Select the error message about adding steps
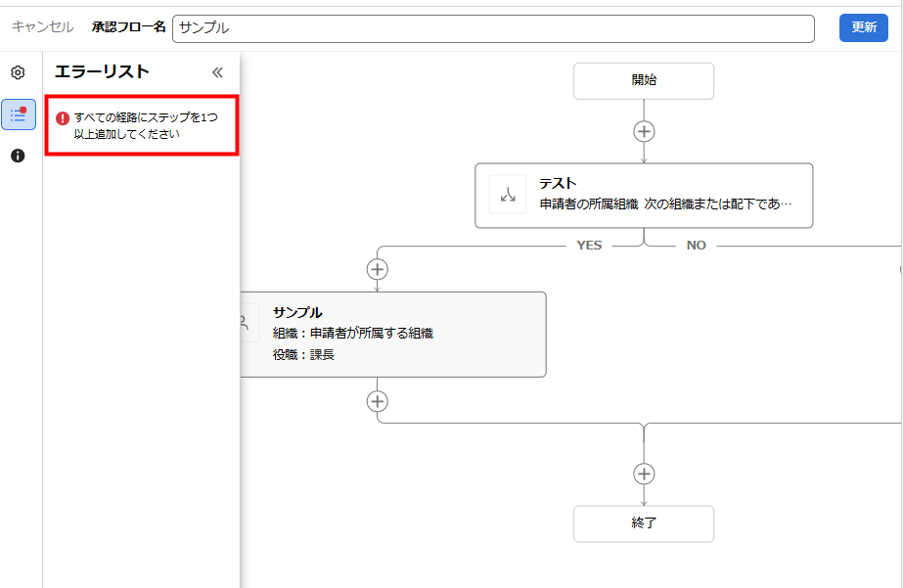The image size is (903, 588). coord(146,125)
